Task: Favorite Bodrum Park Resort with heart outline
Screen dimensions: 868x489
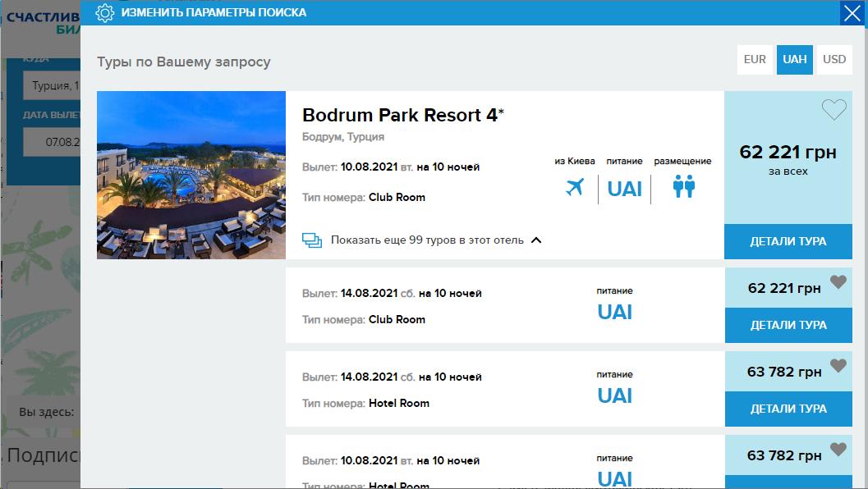Action: [834, 110]
